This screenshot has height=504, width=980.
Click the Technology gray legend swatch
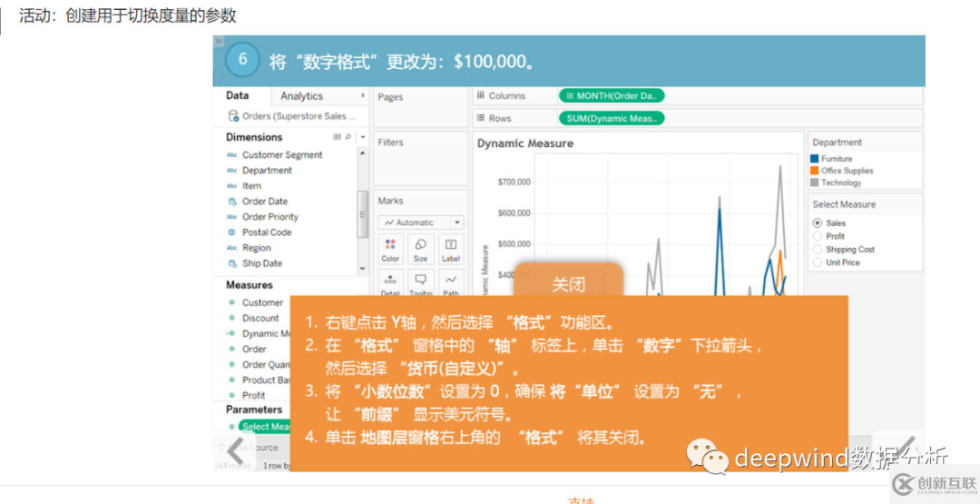[x=814, y=183]
